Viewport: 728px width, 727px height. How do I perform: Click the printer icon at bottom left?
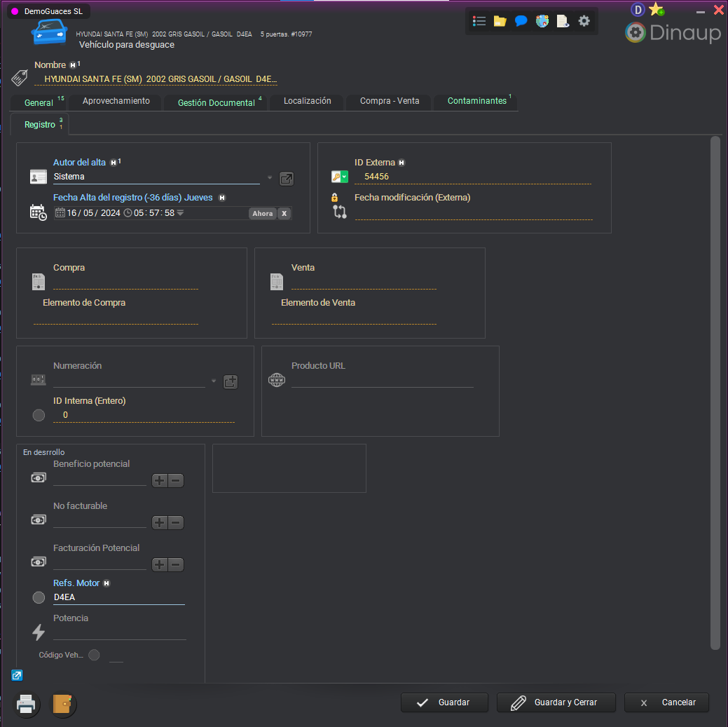tap(26, 704)
